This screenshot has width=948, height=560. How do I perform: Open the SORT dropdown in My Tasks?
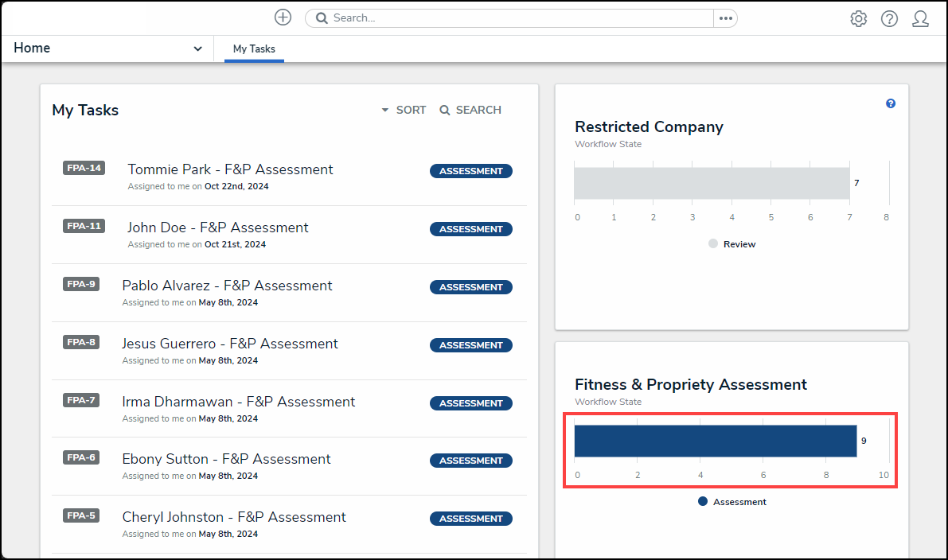click(x=404, y=110)
